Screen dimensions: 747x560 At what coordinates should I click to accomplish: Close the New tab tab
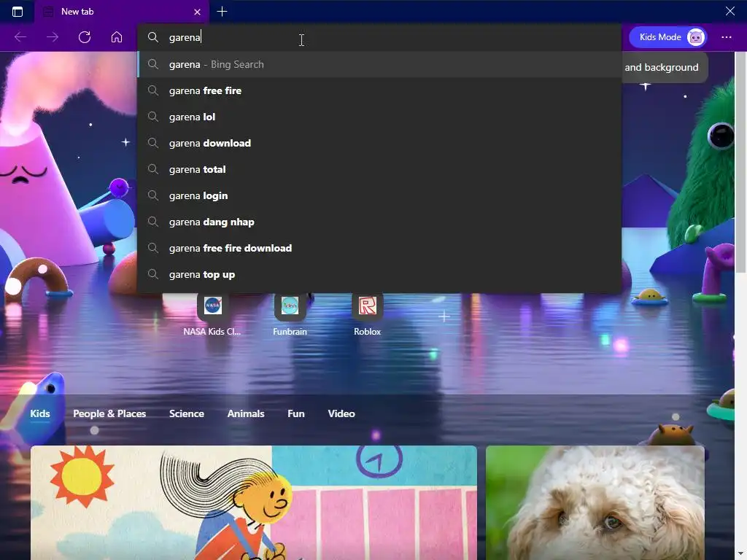point(197,12)
